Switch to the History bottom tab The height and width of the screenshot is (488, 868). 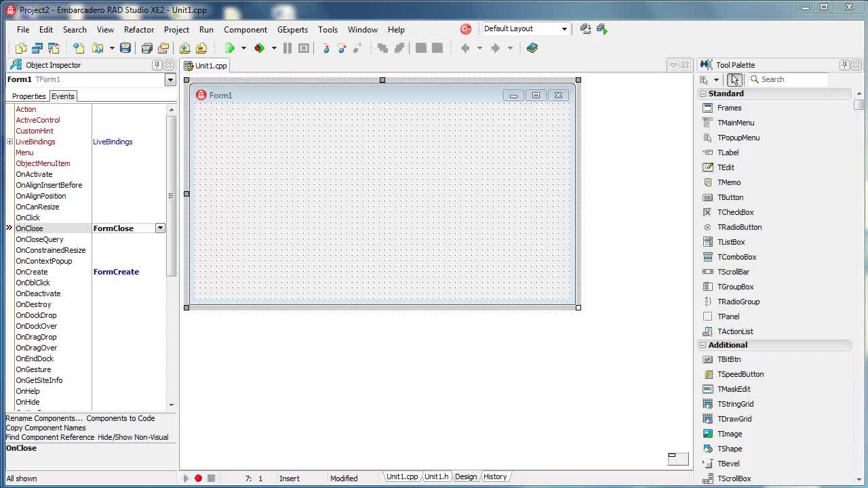[494, 476]
